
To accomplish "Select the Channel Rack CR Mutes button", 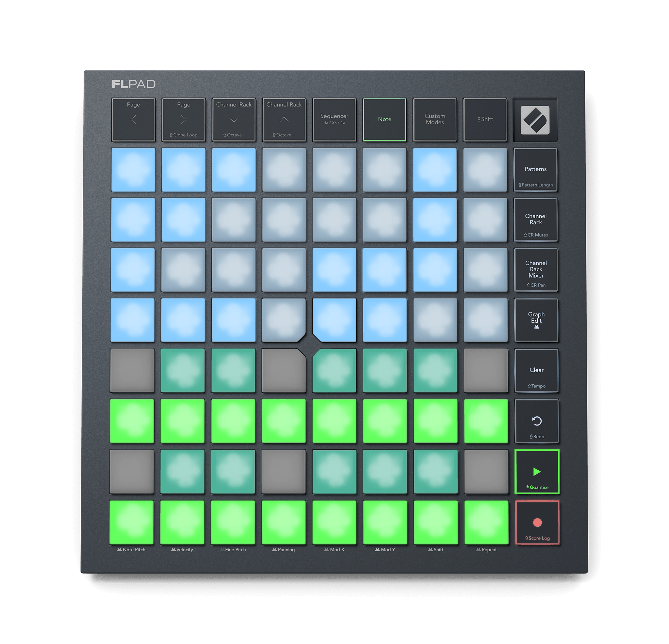I will 536,220.
